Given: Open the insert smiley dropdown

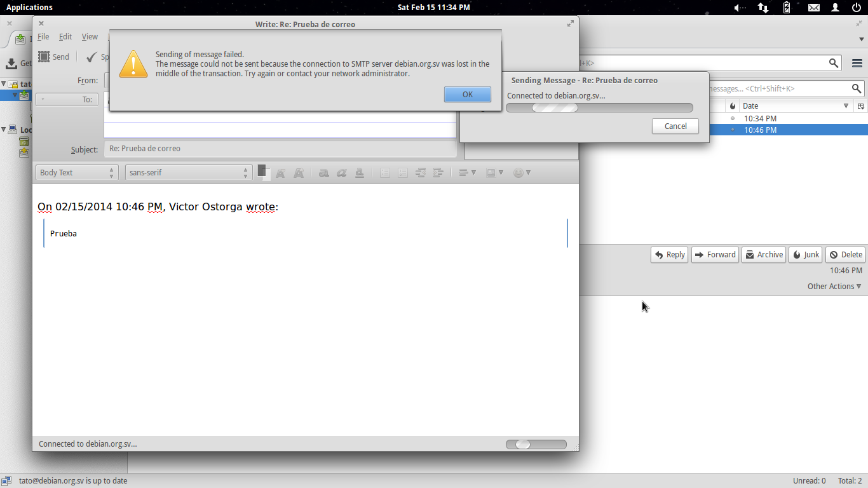Looking at the screenshot, I should tap(522, 173).
